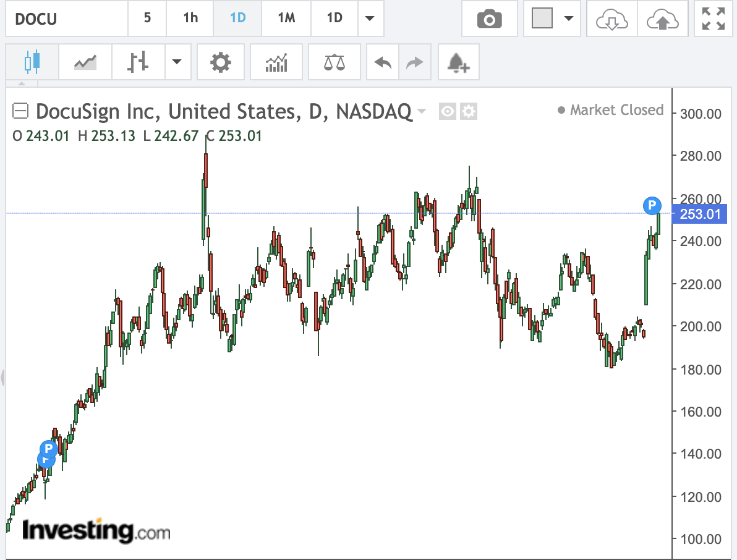Screen dimensions: 737x560
Task: Toggle series visibility eye icon
Action: click(x=448, y=111)
